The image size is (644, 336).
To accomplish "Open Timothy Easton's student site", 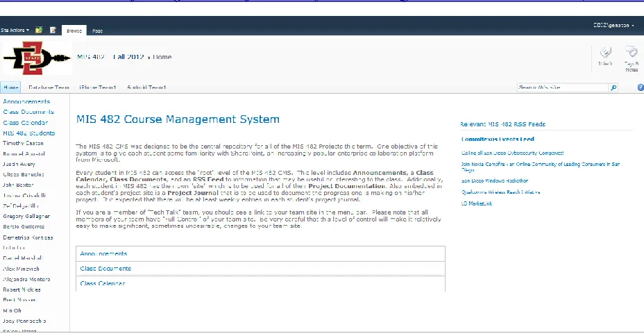I will [23, 143].
